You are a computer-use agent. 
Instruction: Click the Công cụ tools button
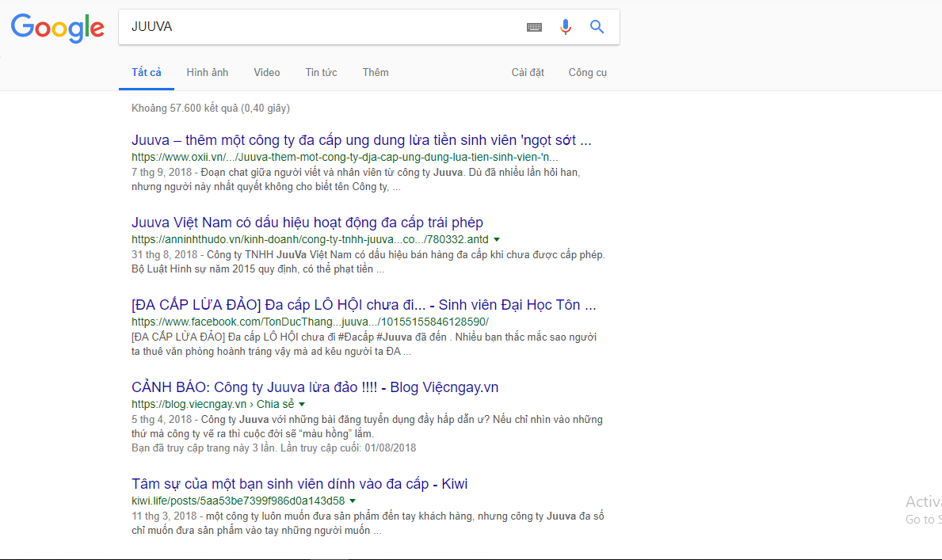(x=587, y=73)
